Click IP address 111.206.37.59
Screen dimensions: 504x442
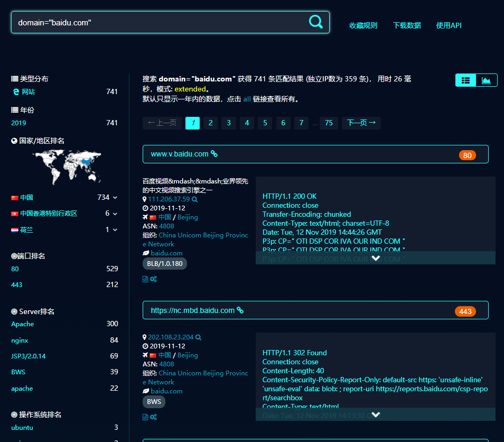(169, 199)
